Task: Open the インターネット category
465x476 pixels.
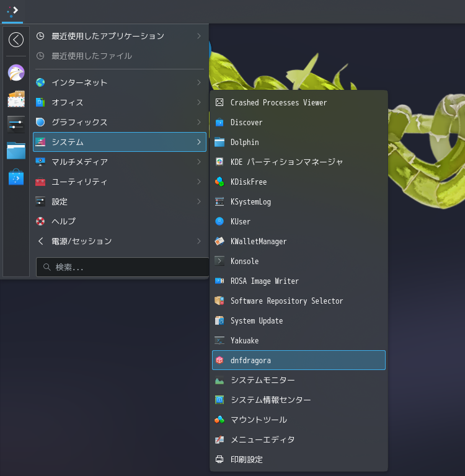Action: tap(120, 82)
